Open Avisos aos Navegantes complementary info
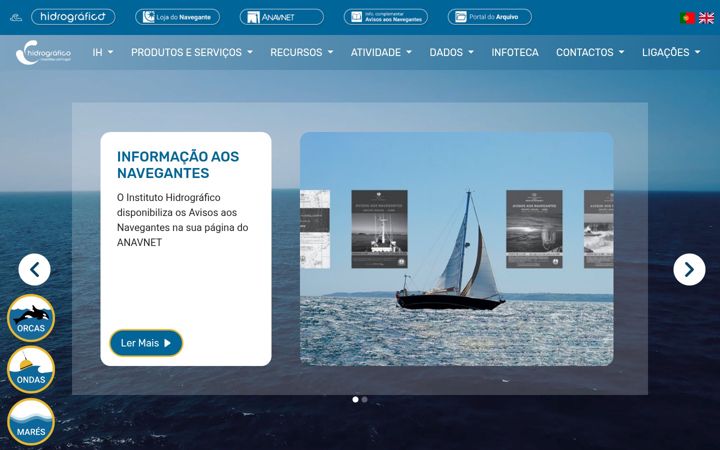The width and height of the screenshot is (720, 450). [x=386, y=17]
